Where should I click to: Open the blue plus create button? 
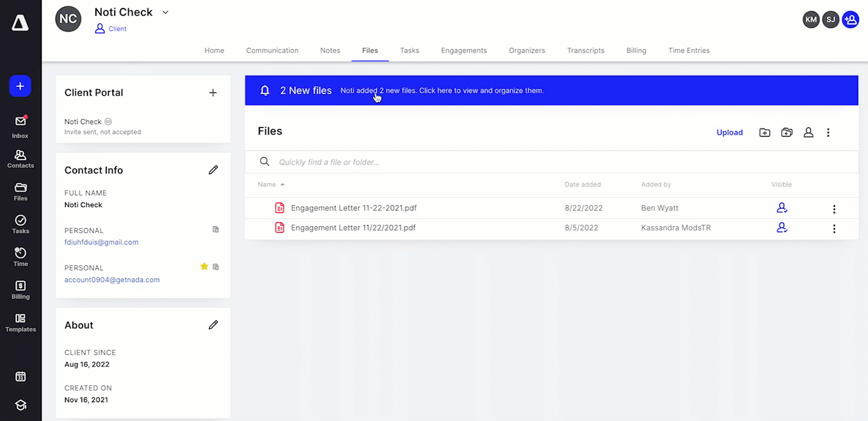click(x=20, y=86)
